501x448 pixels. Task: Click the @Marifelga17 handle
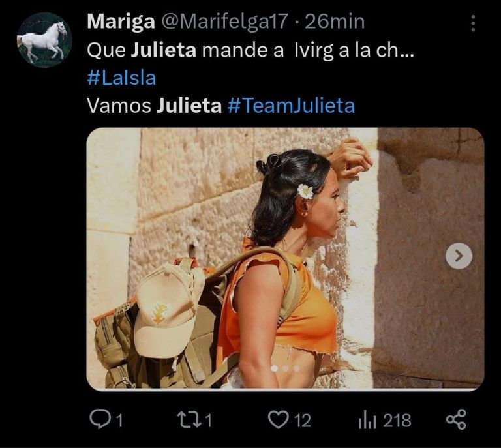pos(225,22)
